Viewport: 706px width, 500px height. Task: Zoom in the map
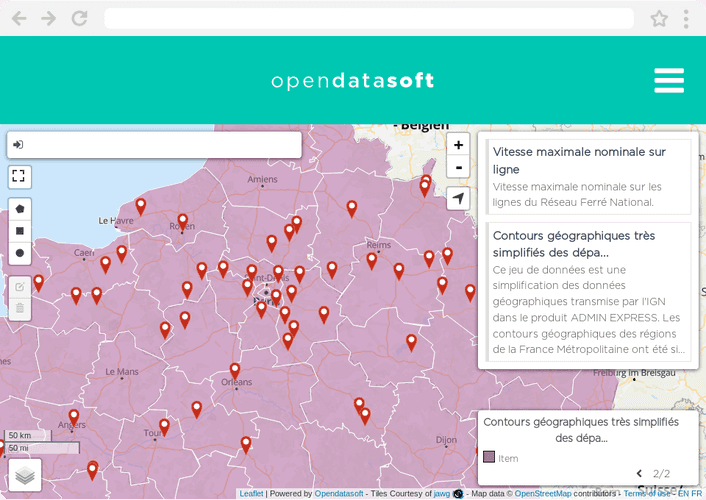coord(458,145)
